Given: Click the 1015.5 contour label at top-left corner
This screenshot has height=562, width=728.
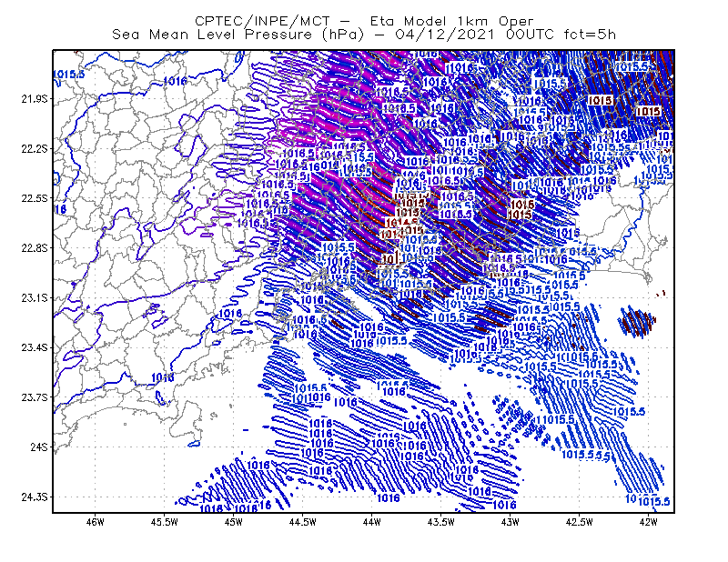Looking at the screenshot, I should [69, 75].
